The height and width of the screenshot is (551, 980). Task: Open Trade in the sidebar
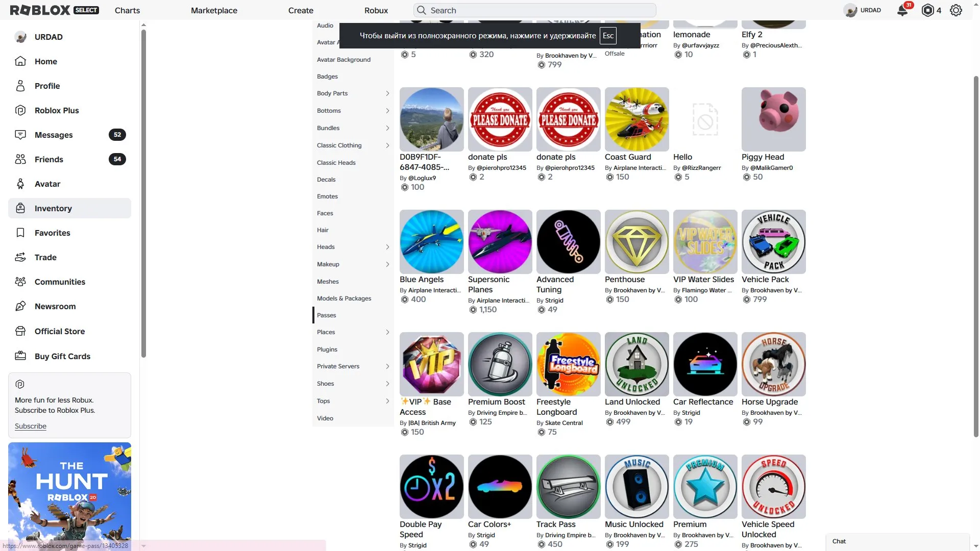click(x=69, y=257)
